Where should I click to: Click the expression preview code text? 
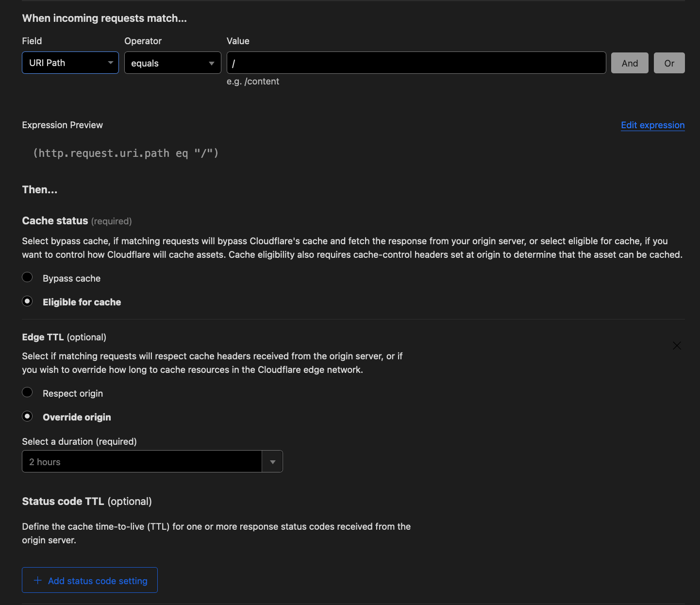(x=126, y=153)
